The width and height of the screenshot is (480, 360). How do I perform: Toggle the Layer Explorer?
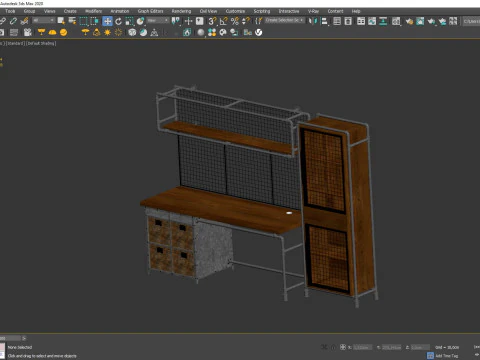click(x=348, y=21)
